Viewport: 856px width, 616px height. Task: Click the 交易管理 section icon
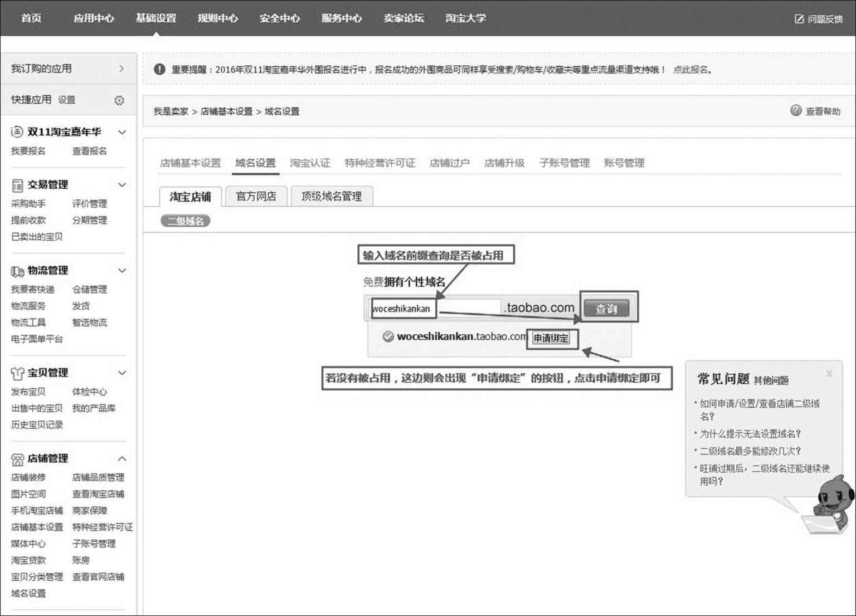pyautogui.click(x=17, y=185)
